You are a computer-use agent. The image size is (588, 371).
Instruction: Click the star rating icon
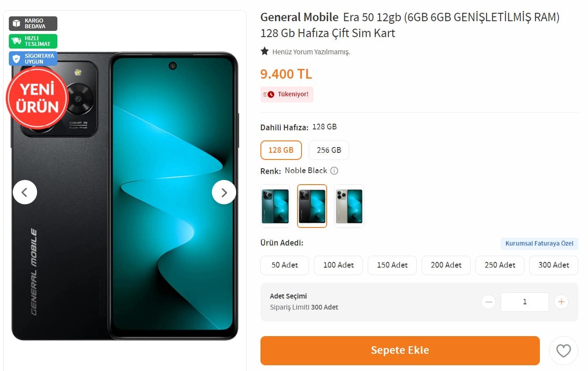(264, 51)
